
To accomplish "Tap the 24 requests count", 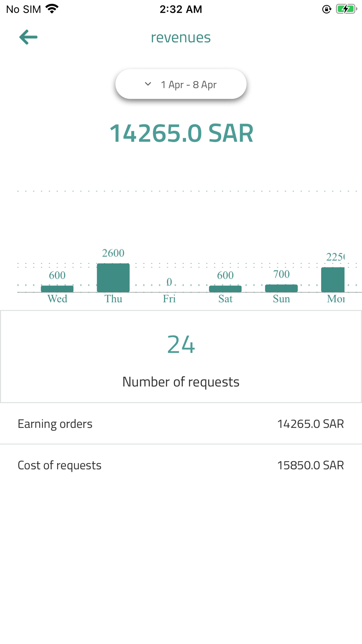I will pyautogui.click(x=181, y=344).
